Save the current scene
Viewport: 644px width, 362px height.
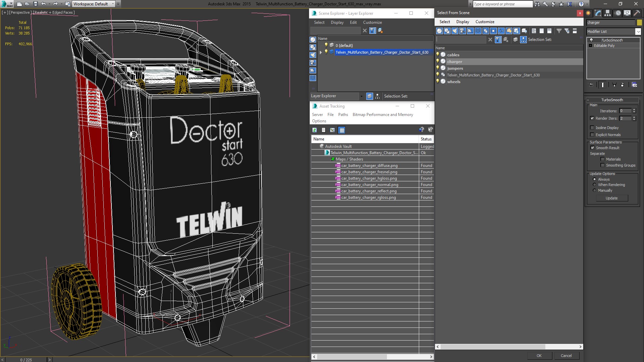[x=35, y=4]
